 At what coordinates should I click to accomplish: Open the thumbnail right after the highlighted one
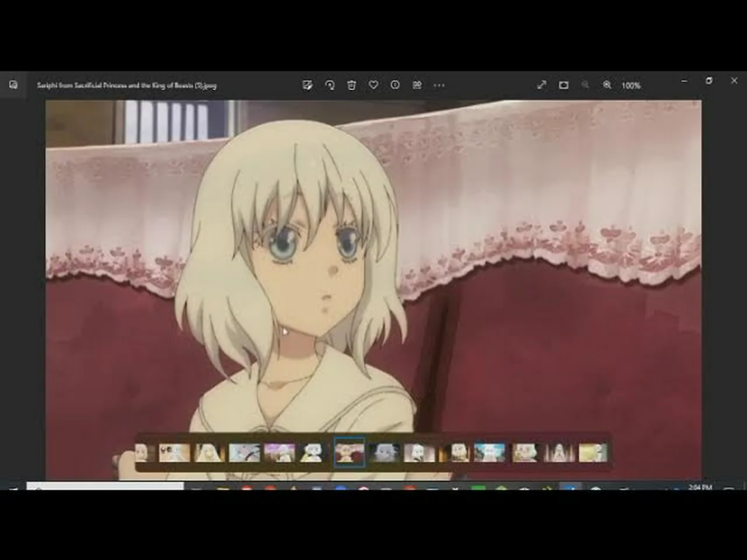pyautogui.click(x=385, y=453)
